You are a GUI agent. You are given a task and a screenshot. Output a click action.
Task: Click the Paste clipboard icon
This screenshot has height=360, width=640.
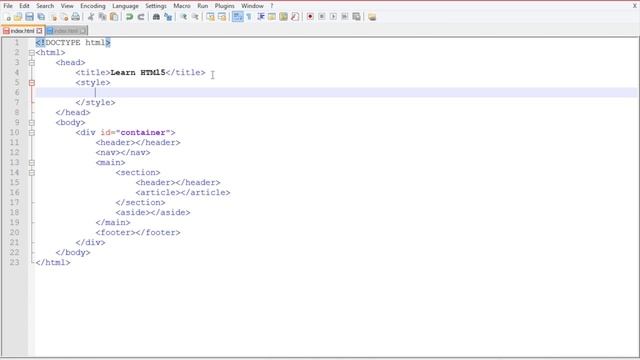[x=114, y=17]
